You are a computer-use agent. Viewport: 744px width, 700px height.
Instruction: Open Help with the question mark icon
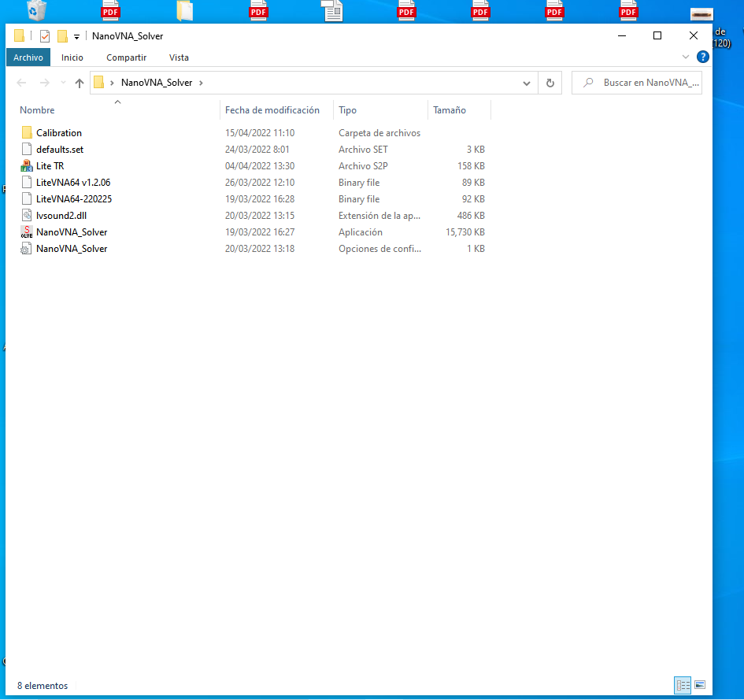click(x=703, y=57)
